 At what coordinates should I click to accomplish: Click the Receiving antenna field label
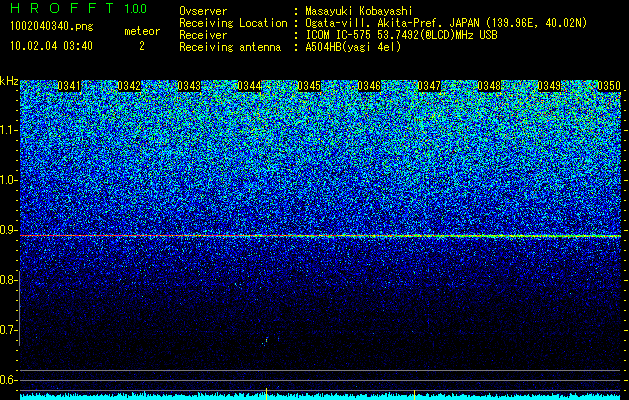point(230,47)
